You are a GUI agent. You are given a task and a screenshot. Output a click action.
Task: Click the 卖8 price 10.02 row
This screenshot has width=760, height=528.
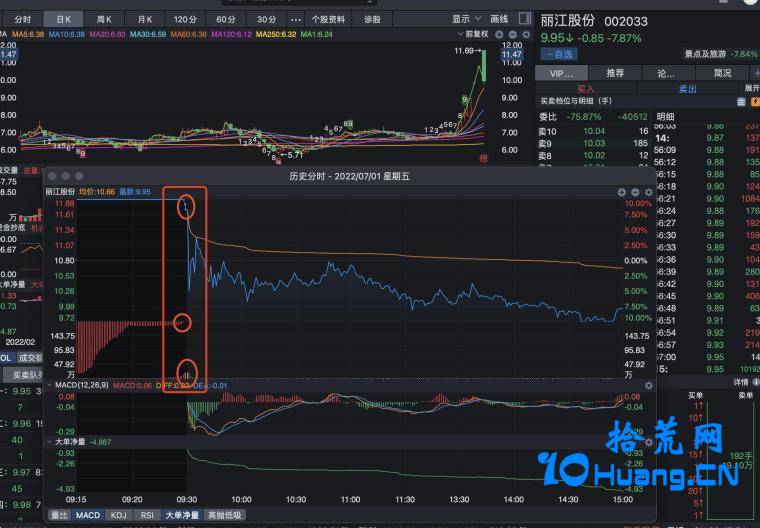pyautogui.click(x=593, y=155)
